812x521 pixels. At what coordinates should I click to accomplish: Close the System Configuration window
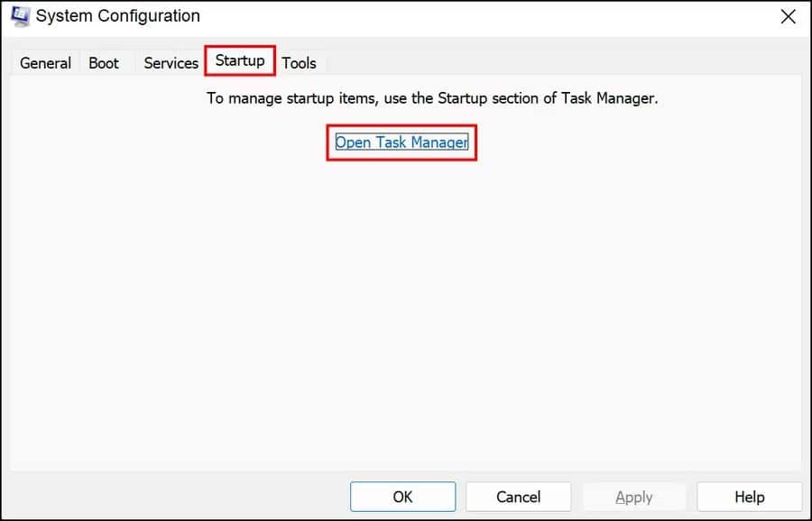(x=787, y=15)
